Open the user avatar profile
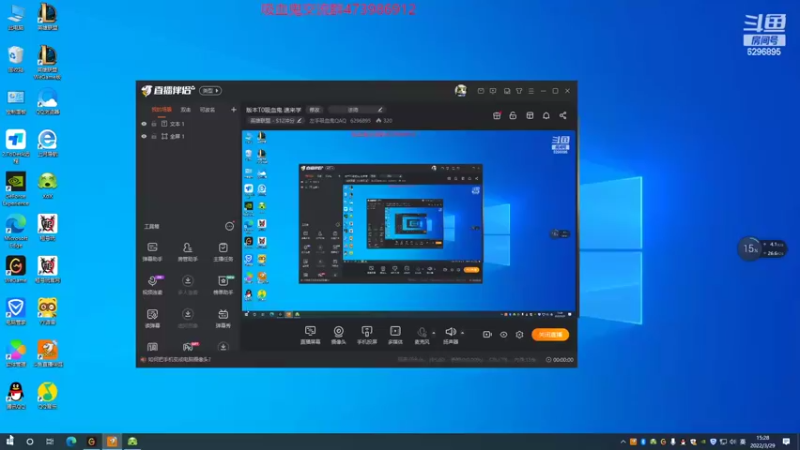 point(461,91)
